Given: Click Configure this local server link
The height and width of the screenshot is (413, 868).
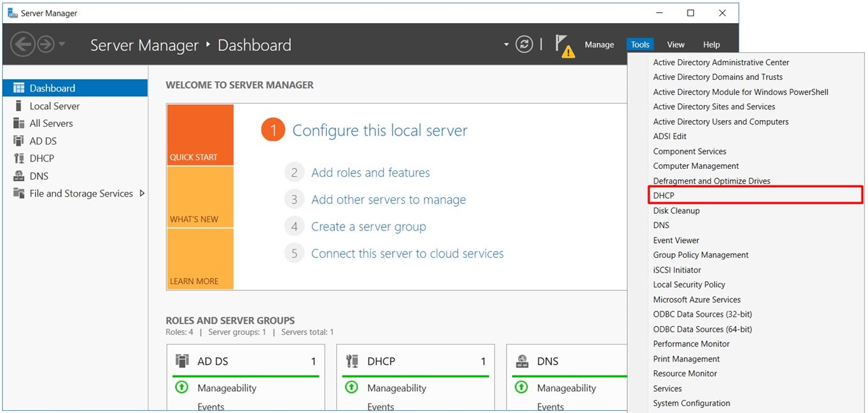Looking at the screenshot, I should point(380,130).
